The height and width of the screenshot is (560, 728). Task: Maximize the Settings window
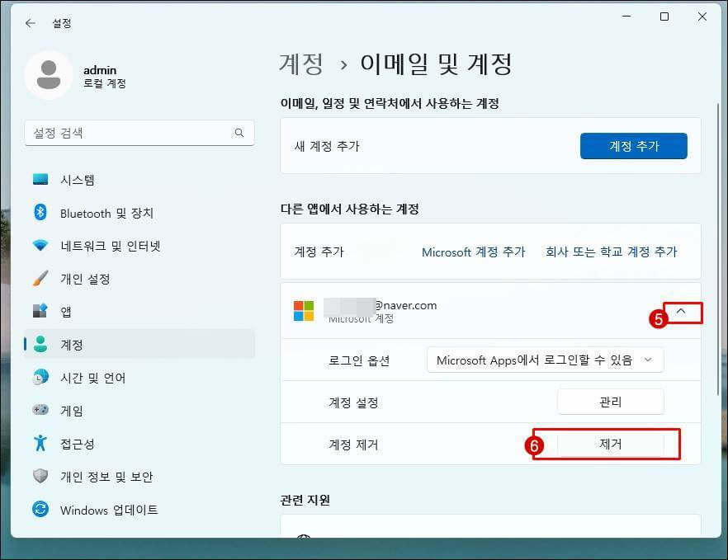pos(664,16)
